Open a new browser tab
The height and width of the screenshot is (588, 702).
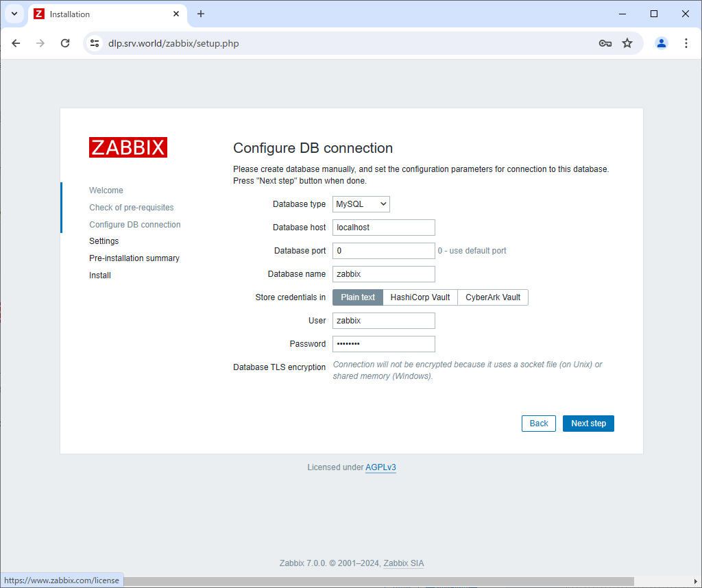(201, 14)
